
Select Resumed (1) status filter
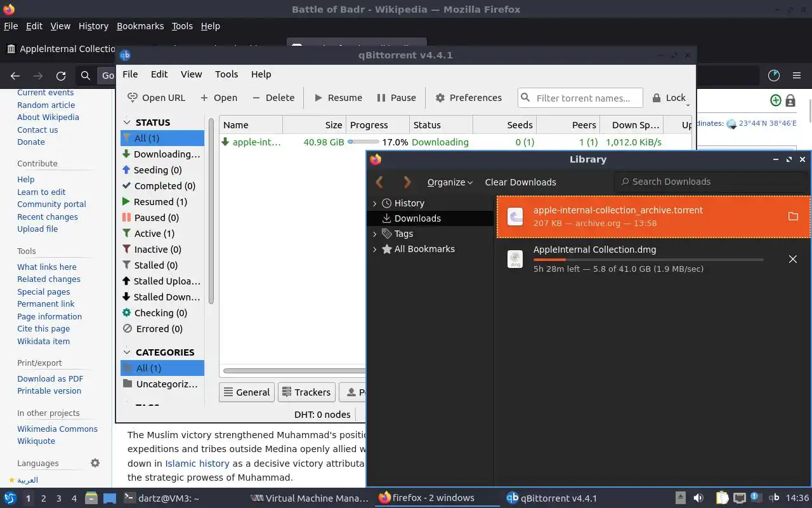[x=162, y=202]
